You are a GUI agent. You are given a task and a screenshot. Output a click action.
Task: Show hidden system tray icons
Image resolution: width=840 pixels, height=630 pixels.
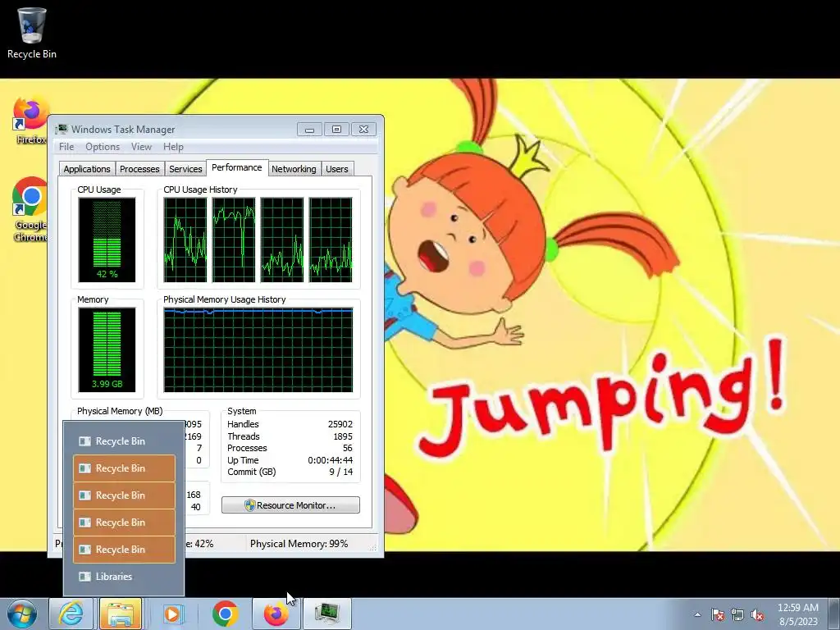tap(697, 614)
